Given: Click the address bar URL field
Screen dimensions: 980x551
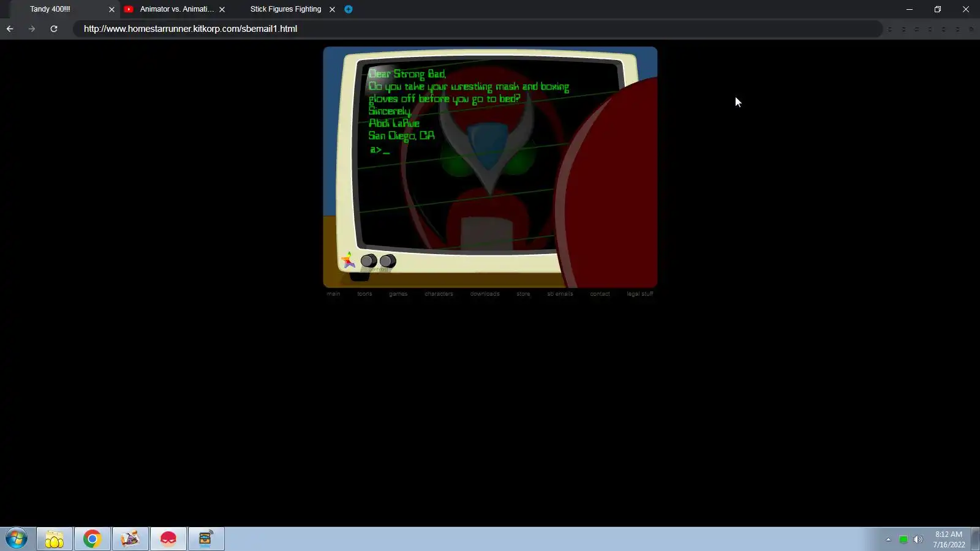Looking at the screenshot, I should point(478,29).
